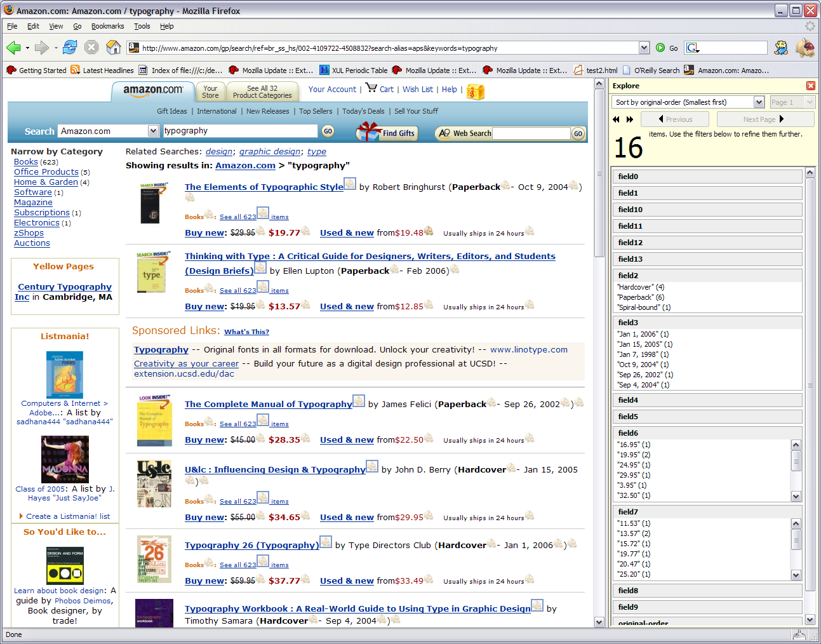The height and width of the screenshot is (644, 821).
Task: Close the Explore sidebar panel
Action: click(810, 86)
